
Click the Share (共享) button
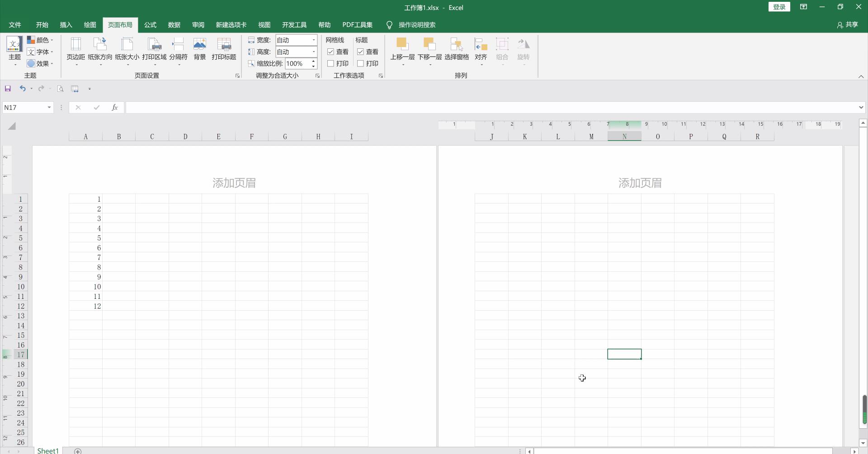pos(847,25)
